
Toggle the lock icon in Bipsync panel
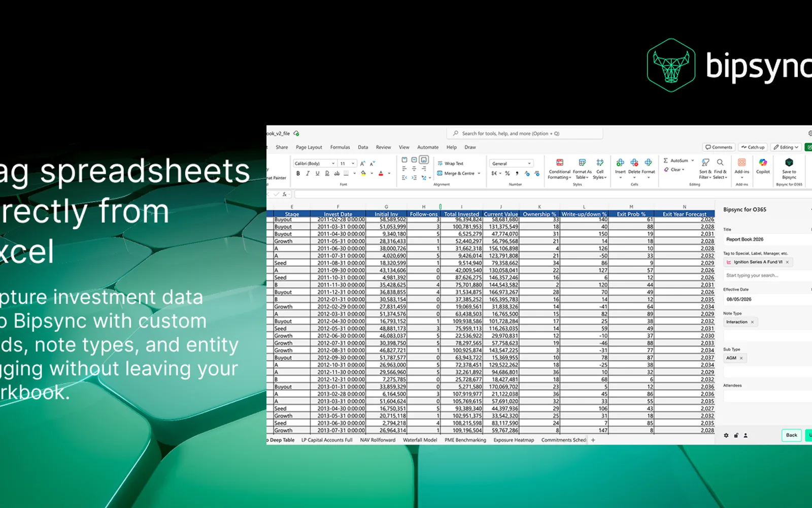click(736, 435)
